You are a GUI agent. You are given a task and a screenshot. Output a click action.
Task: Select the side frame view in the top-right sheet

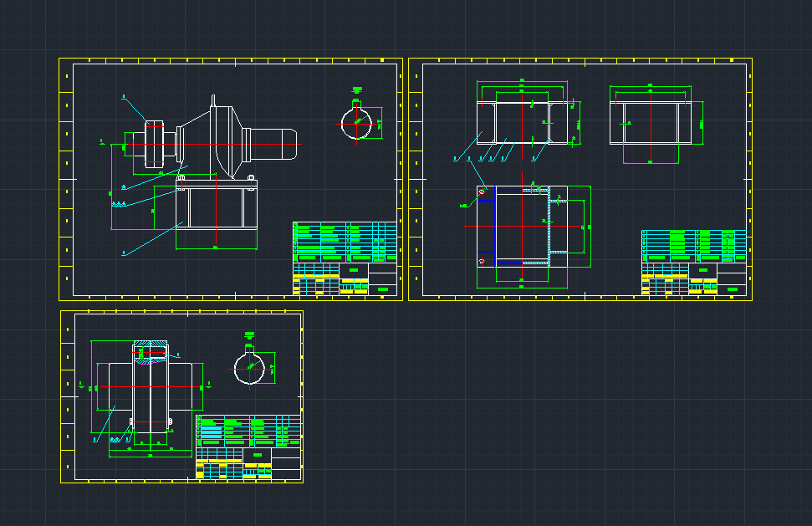click(x=651, y=123)
